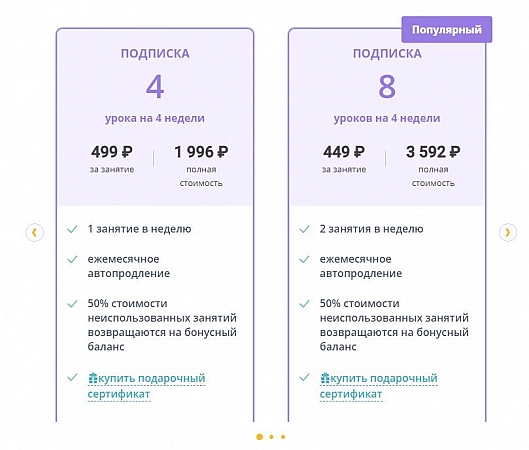Viewport: 529px width, 450px height.
Task: Click the 3 592 ₽ full price
Action: tap(433, 152)
